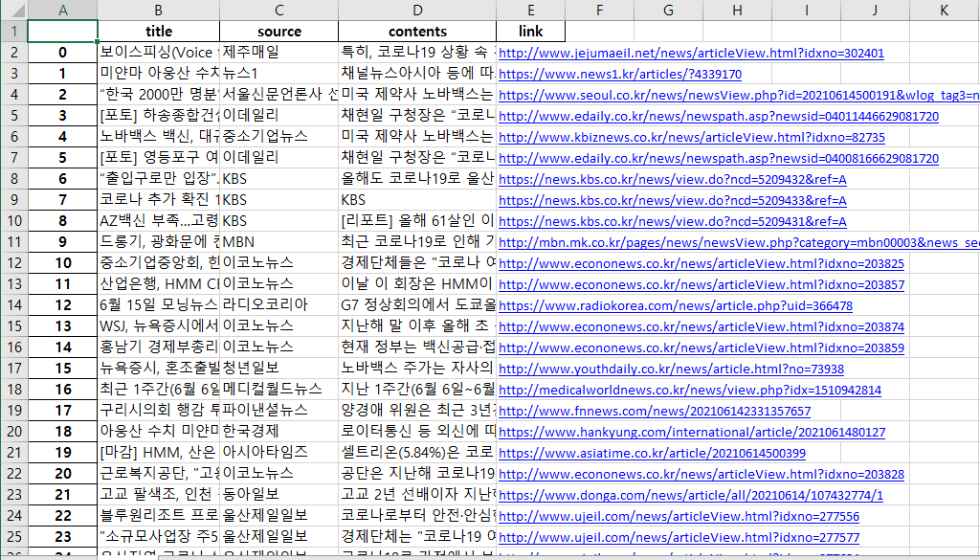The height and width of the screenshot is (560, 980).
Task: Select source cell '라디오코리아'
Action: 278,305
